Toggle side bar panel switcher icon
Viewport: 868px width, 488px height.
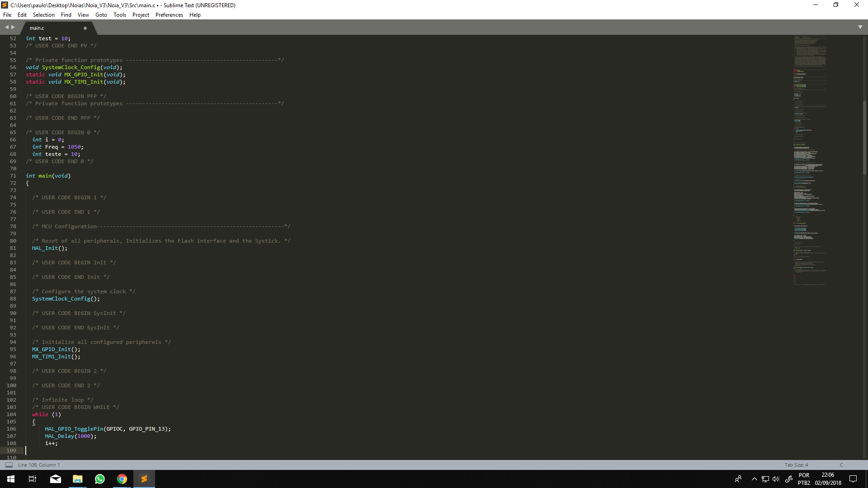point(9,465)
